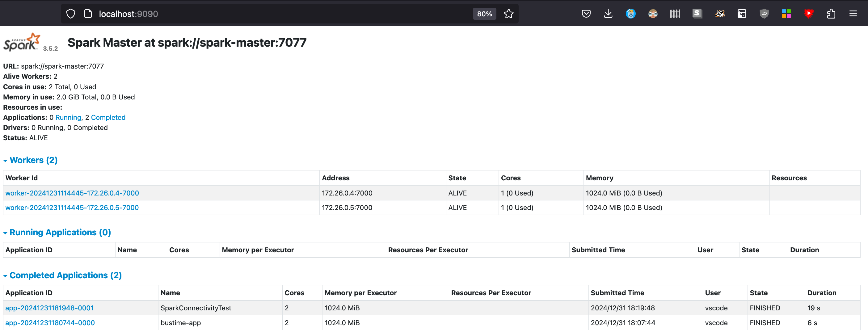The image size is (868, 336).
Task: Collapse the Completed Applications (2) section
Action: point(62,275)
